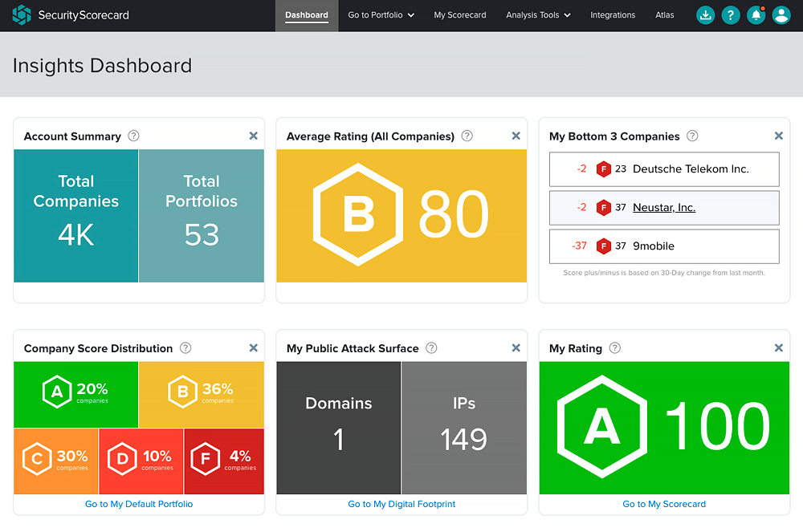803x532 pixels.
Task: Click the D 10% companies tile
Action: tap(141, 461)
